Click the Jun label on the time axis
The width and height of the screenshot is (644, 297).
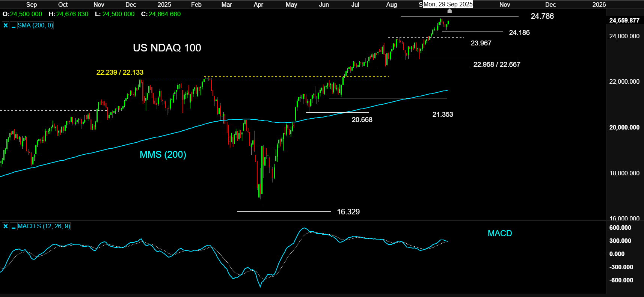[x=324, y=5]
